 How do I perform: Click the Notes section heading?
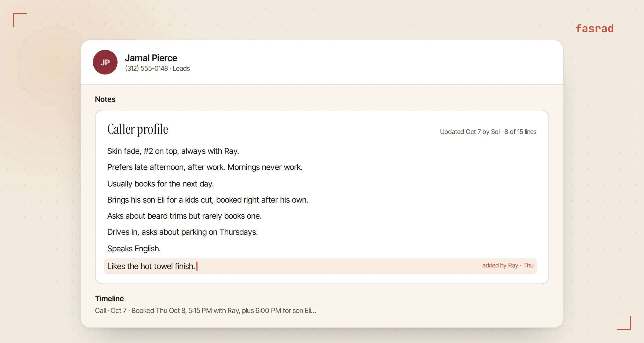tap(105, 99)
